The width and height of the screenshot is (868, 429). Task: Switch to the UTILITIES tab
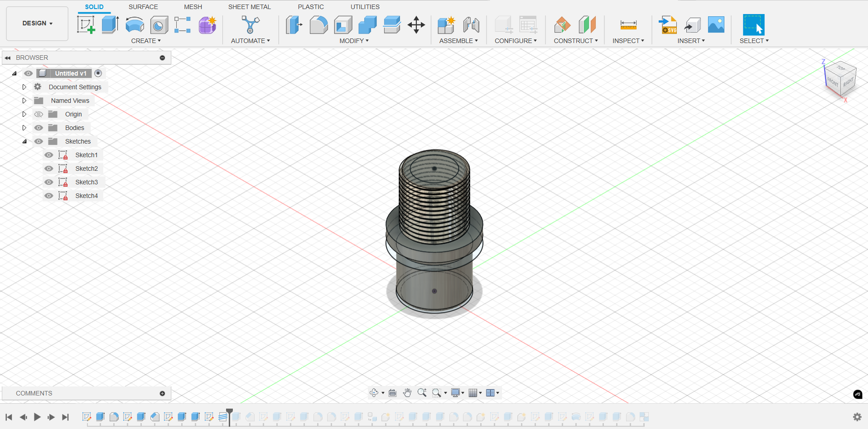pyautogui.click(x=365, y=7)
